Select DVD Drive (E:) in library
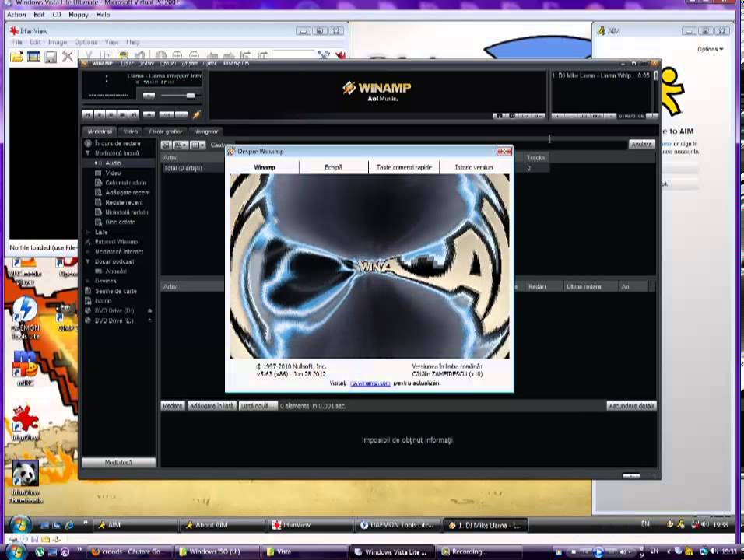 click(114, 320)
